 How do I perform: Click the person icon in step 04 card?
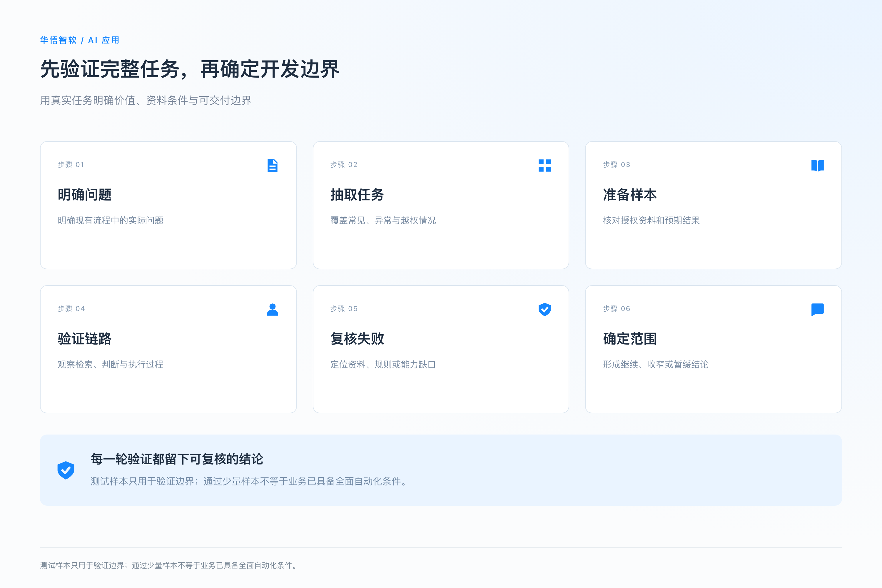click(x=273, y=309)
